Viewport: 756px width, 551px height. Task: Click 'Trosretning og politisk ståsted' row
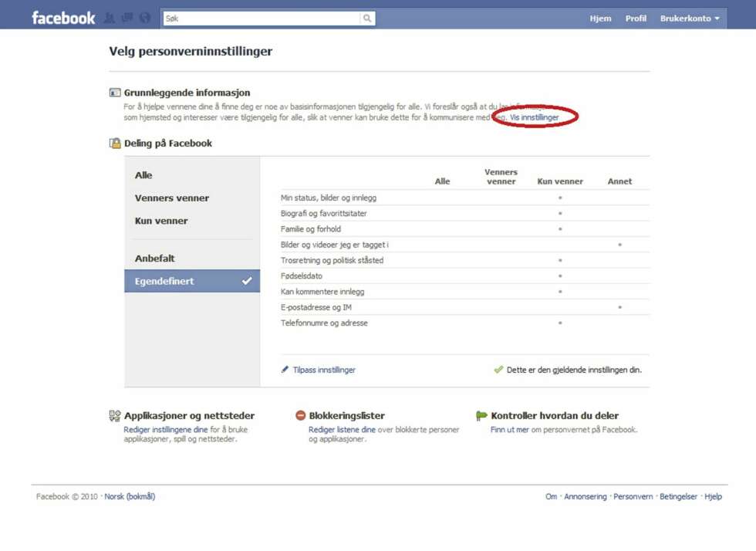[x=464, y=261]
